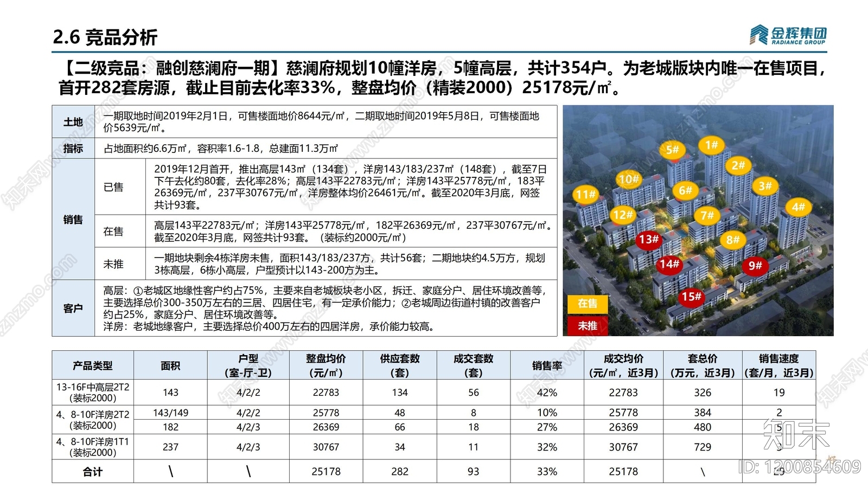Screen dimensions: 868x488
Task: Click the total supply 282 cell
Action: click(400, 472)
